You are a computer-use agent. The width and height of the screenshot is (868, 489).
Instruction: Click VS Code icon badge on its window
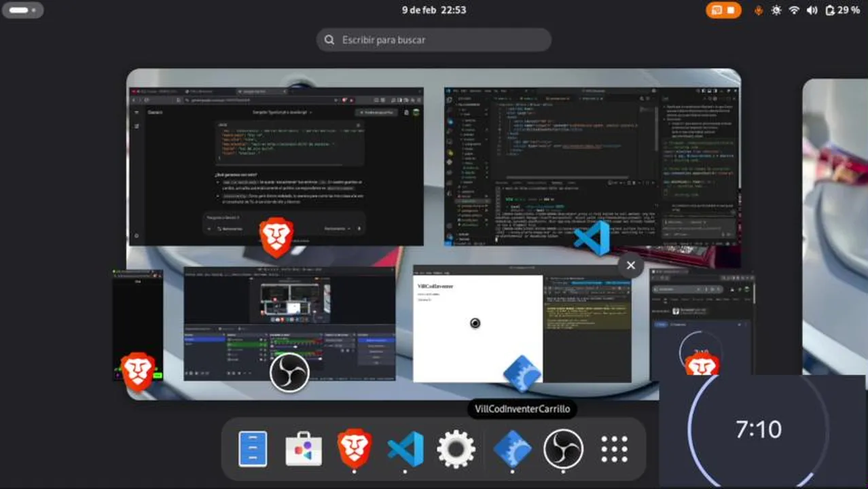point(592,238)
